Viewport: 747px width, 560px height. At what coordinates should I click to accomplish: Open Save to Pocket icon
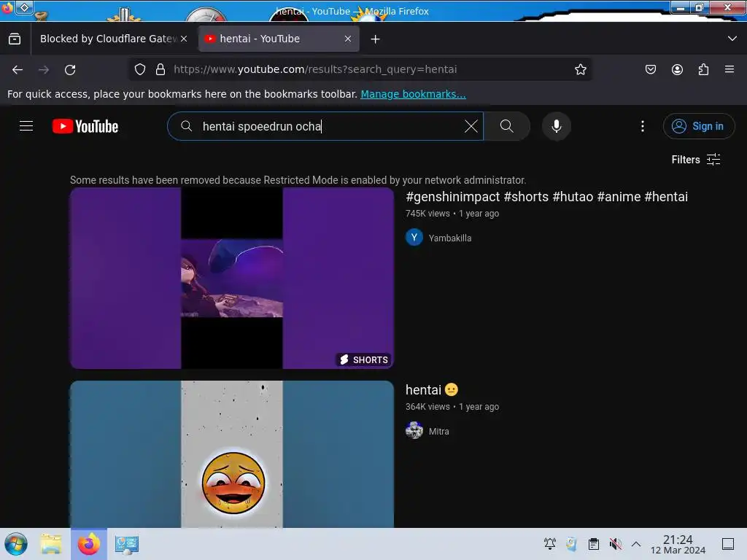click(x=651, y=69)
